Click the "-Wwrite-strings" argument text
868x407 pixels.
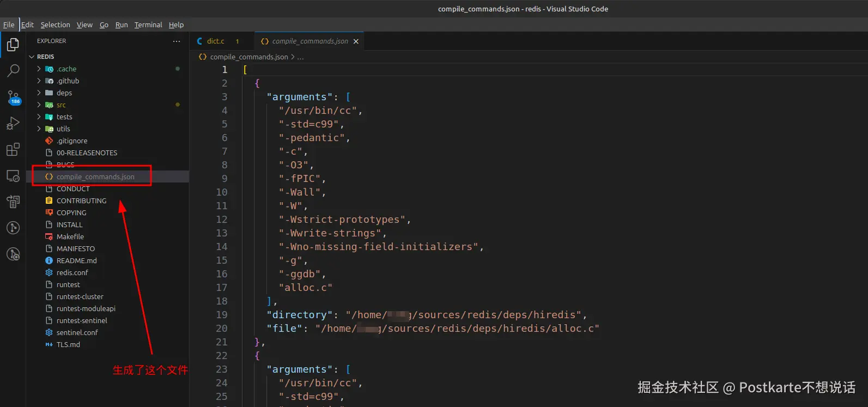point(330,233)
